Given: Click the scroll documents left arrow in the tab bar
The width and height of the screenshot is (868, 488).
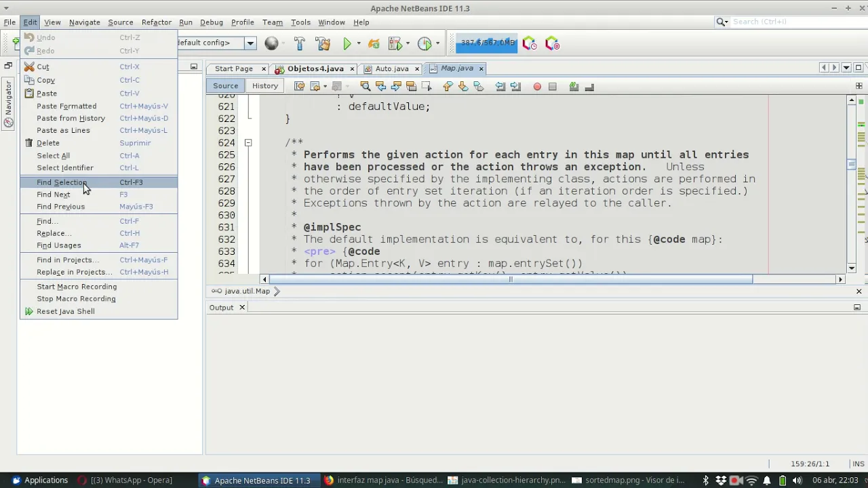Looking at the screenshot, I should [823, 68].
